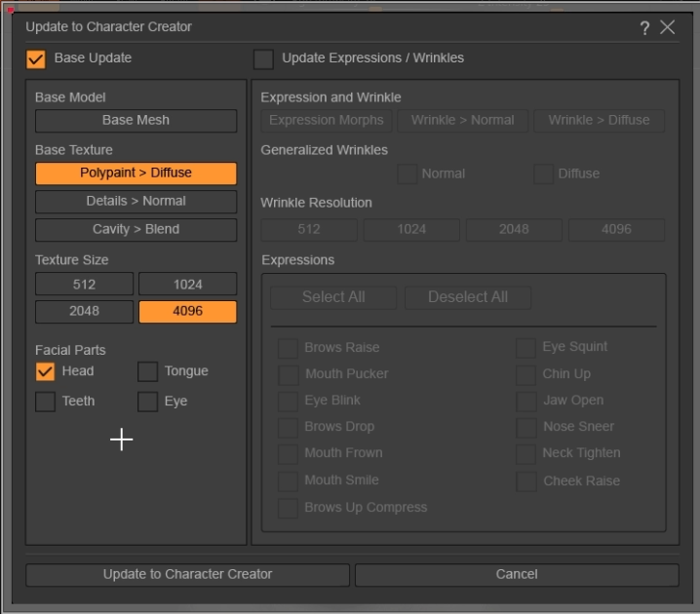This screenshot has height=614, width=700.
Task: Check the Eye Squint expression
Action: pyautogui.click(x=525, y=348)
